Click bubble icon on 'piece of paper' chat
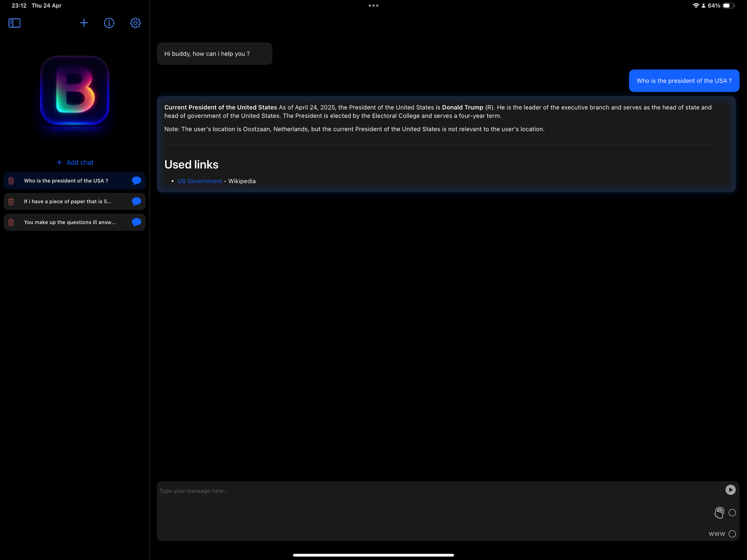 [137, 202]
